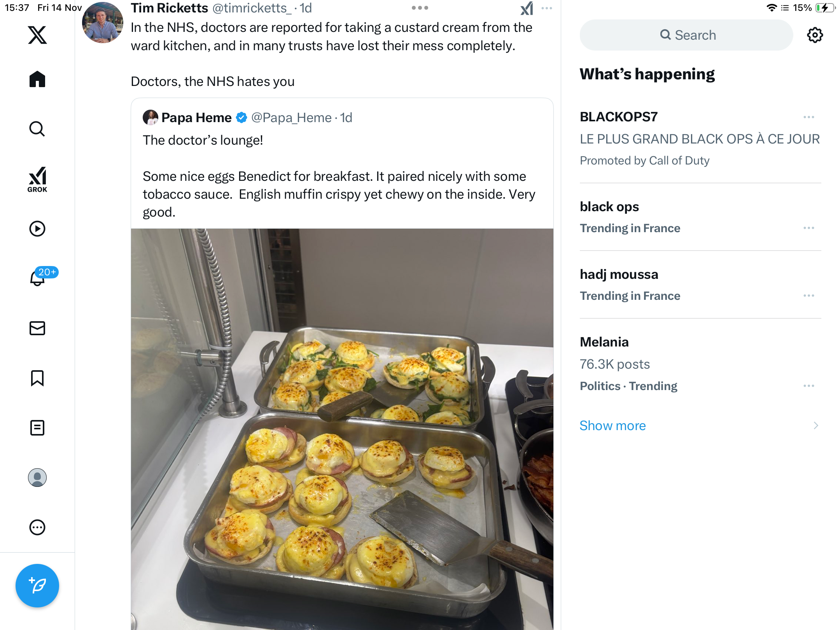Open the eggs Benedict photo
Image resolution: width=840 pixels, height=630 pixels.
(342, 428)
